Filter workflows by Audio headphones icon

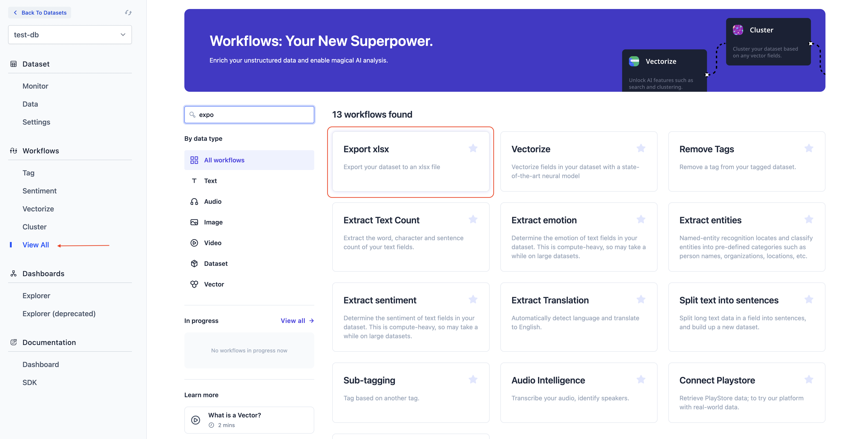click(x=194, y=201)
